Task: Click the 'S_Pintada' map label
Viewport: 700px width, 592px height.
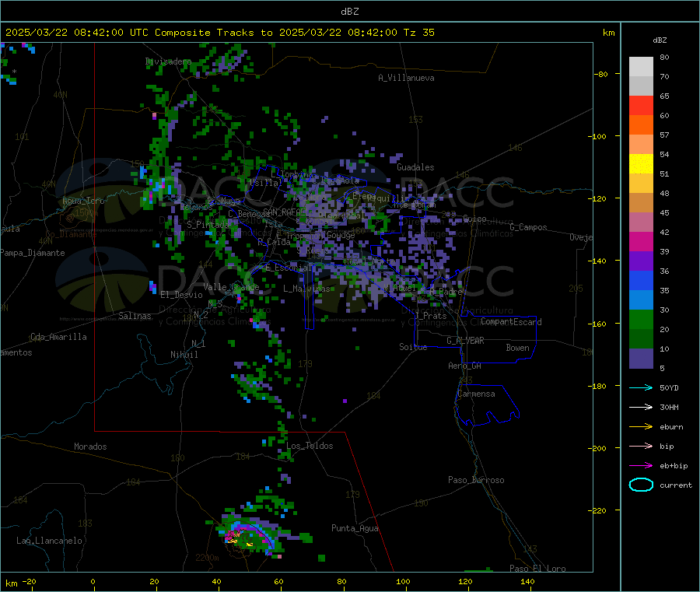Action: coord(208,225)
